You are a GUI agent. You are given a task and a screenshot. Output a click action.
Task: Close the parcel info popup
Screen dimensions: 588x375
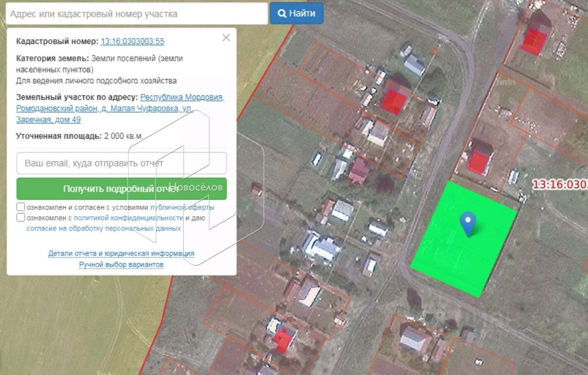tap(226, 38)
